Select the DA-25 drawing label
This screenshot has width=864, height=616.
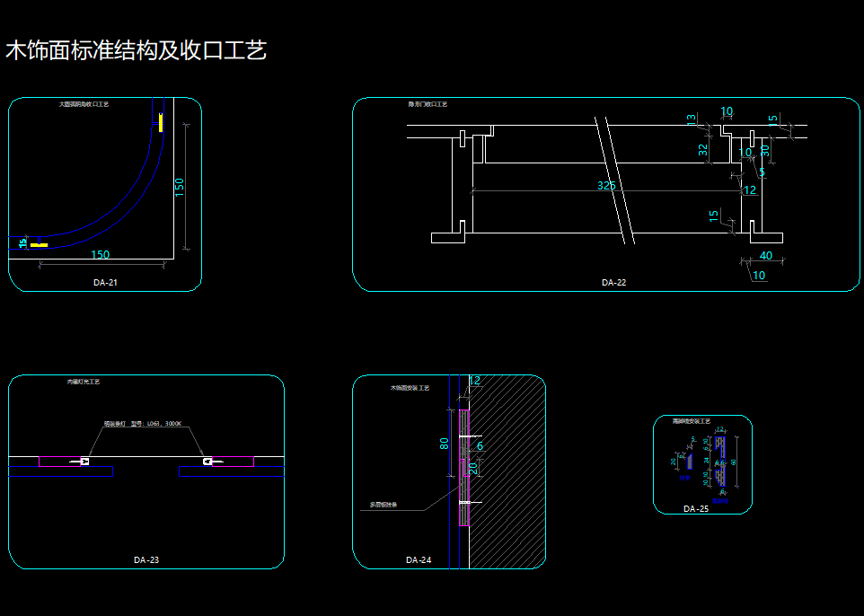point(695,509)
